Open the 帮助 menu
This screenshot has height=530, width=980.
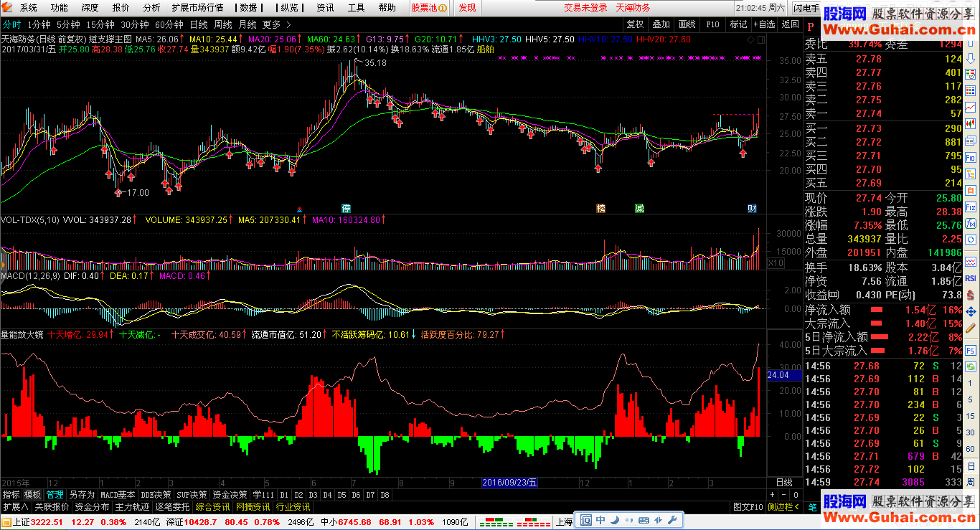click(387, 8)
